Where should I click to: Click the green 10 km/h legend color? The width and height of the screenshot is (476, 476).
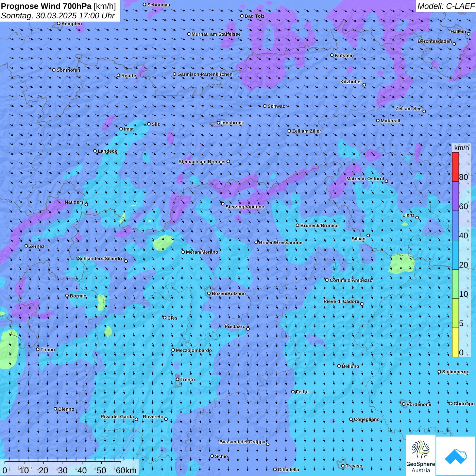(455, 284)
